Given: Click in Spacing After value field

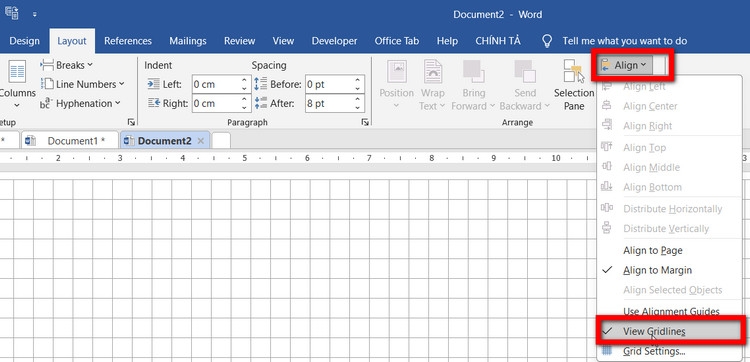Looking at the screenshot, I should [x=329, y=103].
